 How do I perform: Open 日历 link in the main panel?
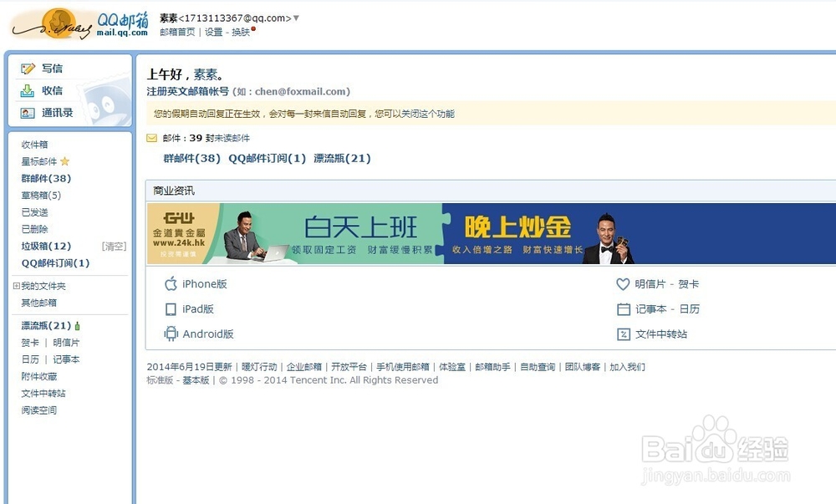[690, 309]
